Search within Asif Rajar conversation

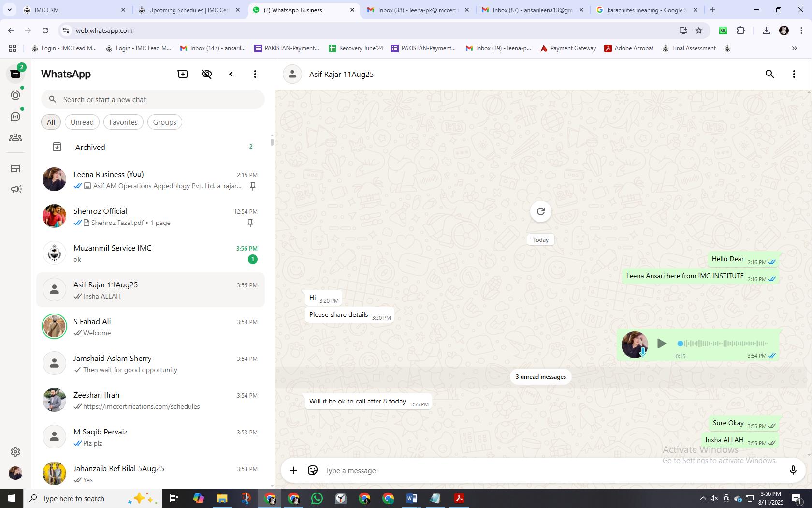point(770,74)
